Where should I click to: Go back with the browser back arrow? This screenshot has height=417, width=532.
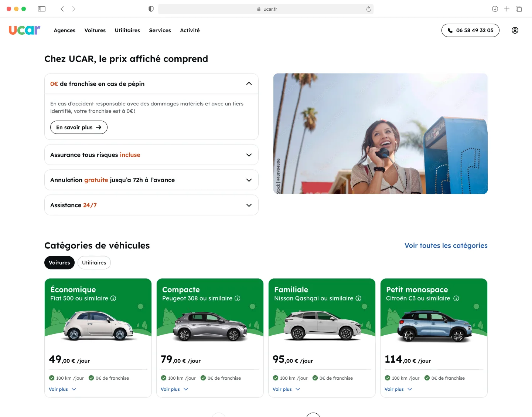(x=62, y=9)
